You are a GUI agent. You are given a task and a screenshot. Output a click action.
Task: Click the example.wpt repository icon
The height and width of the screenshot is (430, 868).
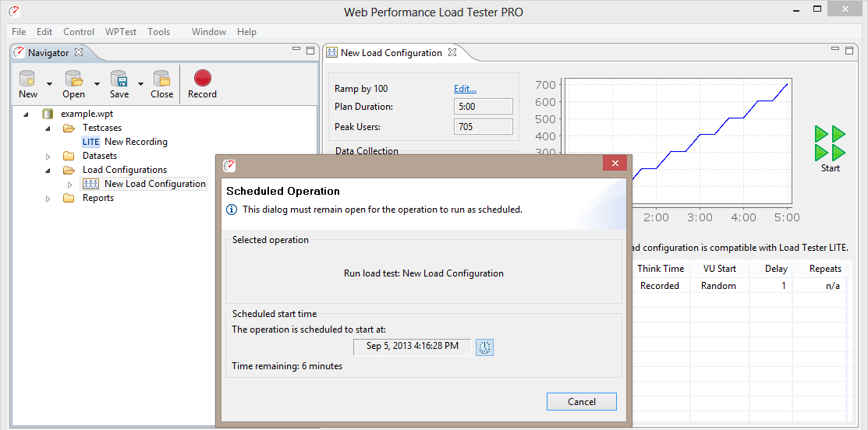(x=48, y=114)
